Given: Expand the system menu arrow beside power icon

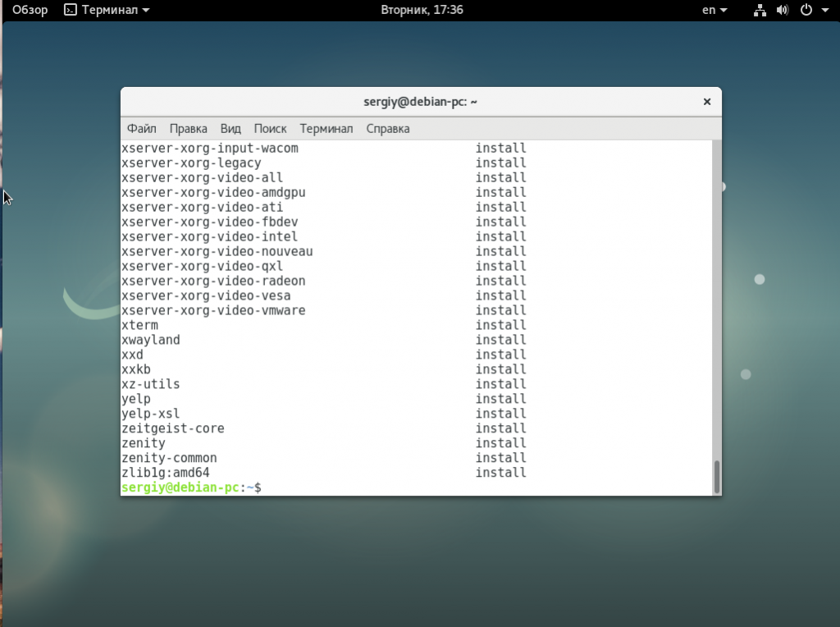Looking at the screenshot, I should 824,11.
